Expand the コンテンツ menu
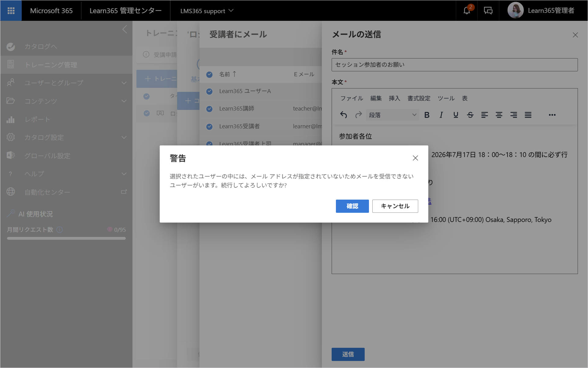Screen dimensions: 588x368 click(x=124, y=101)
